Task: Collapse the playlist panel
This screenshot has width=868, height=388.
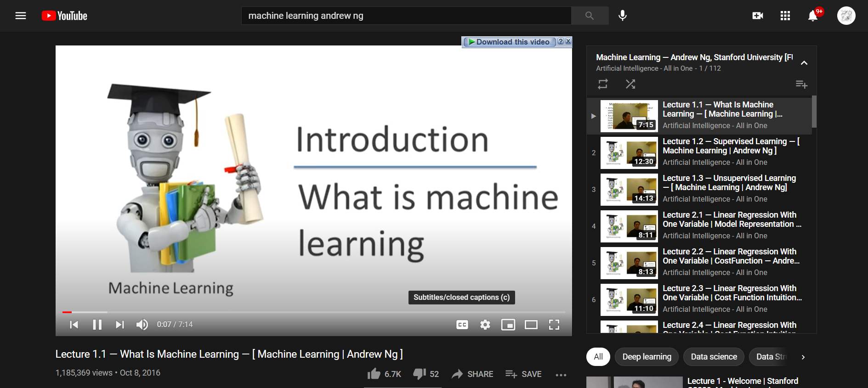Action: coord(804,63)
